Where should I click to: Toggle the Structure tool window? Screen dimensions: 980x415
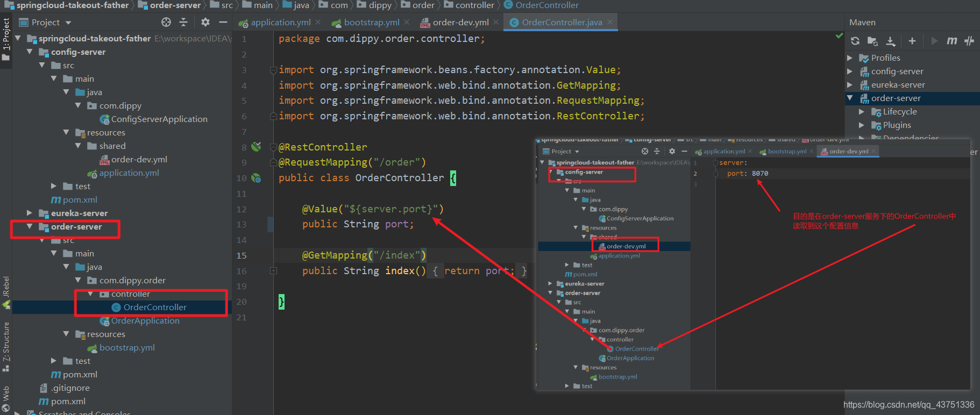tap(6, 347)
